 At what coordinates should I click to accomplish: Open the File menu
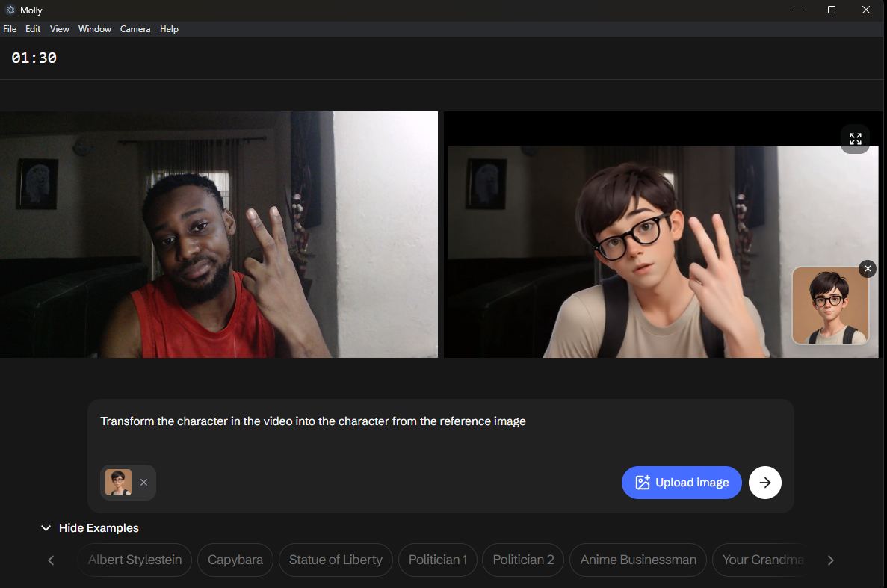coord(10,29)
